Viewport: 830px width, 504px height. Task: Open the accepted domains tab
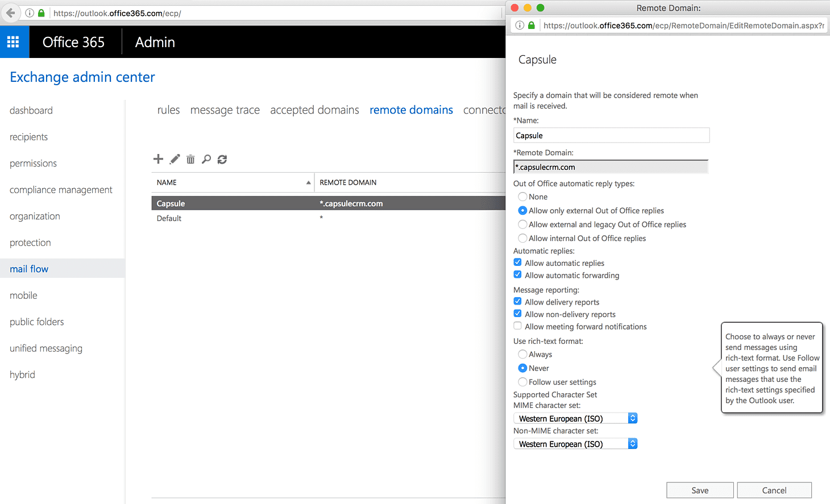tap(314, 110)
